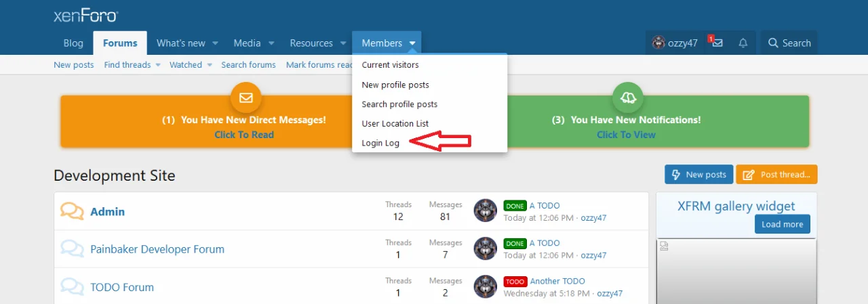
Task: Click the xenForo logo
Action: tap(85, 16)
